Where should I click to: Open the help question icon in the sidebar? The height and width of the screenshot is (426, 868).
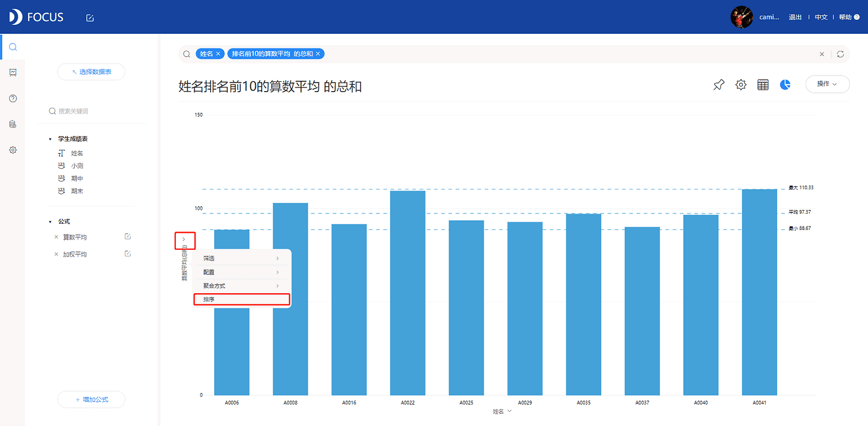pos(13,98)
